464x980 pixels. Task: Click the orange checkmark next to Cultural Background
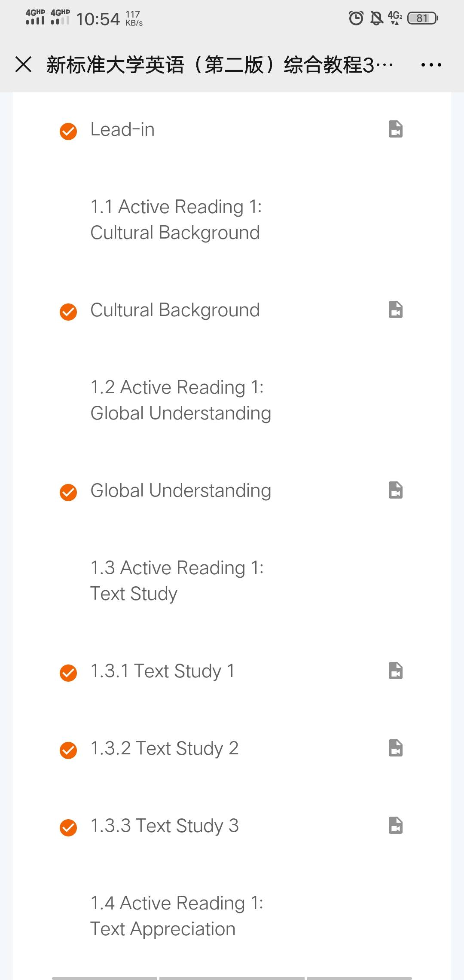point(68,312)
